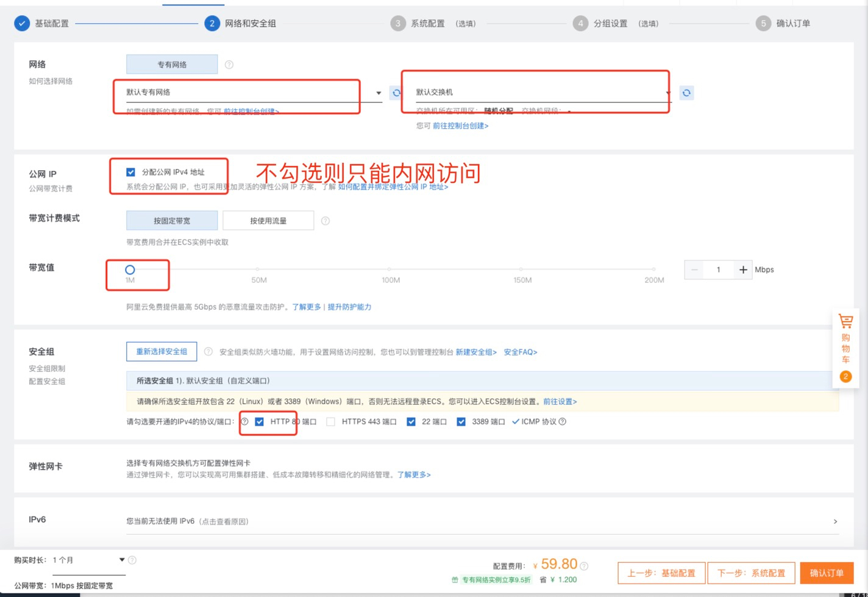
Task: Click the refresh icon beside the VPC dropdown
Action: coord(396,93)
